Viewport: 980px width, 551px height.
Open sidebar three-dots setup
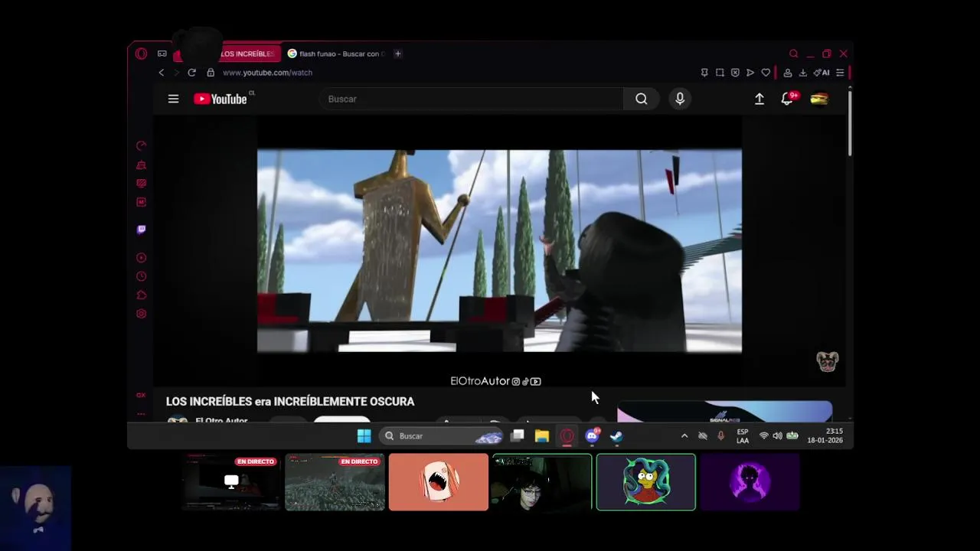(141, 413)
